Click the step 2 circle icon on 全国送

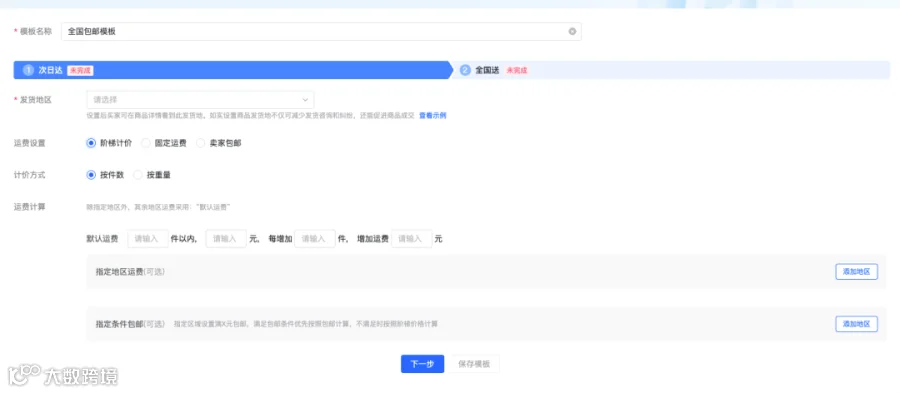(465, 70)
